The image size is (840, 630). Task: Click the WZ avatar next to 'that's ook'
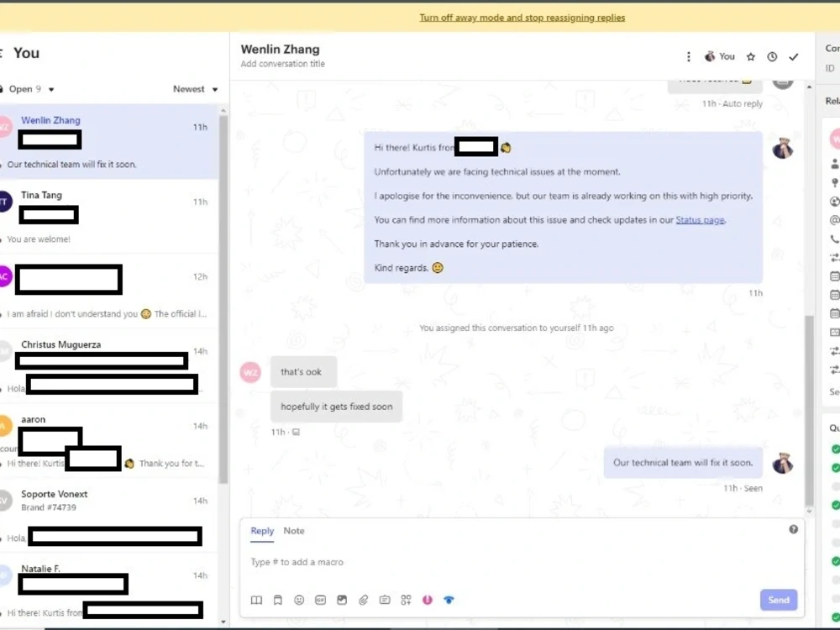[x=250, y=372]
